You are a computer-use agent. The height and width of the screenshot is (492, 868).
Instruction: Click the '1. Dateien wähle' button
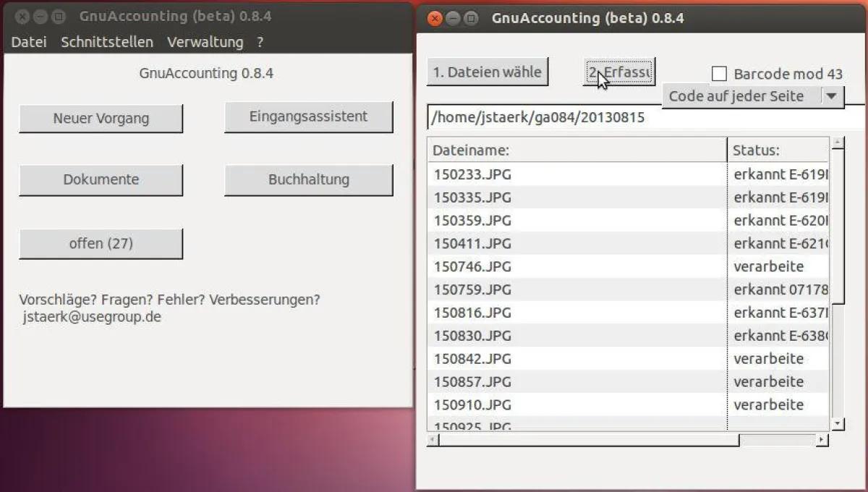(488, 71)
